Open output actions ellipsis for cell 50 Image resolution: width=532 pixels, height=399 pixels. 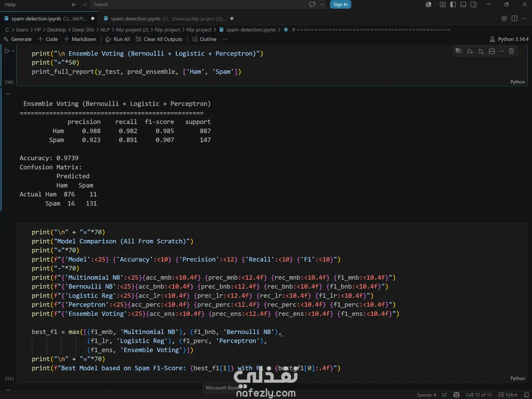point(8,94)
